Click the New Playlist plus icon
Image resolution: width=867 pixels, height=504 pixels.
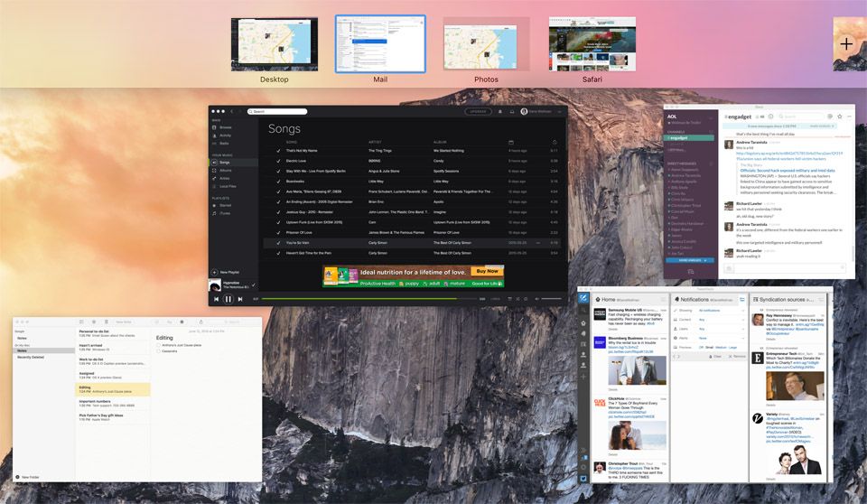214,272
